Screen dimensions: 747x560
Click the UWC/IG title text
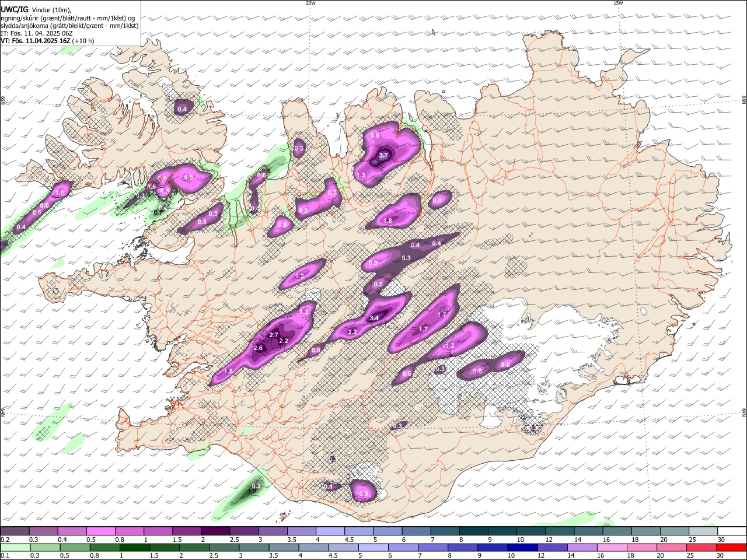pos(14,9)
